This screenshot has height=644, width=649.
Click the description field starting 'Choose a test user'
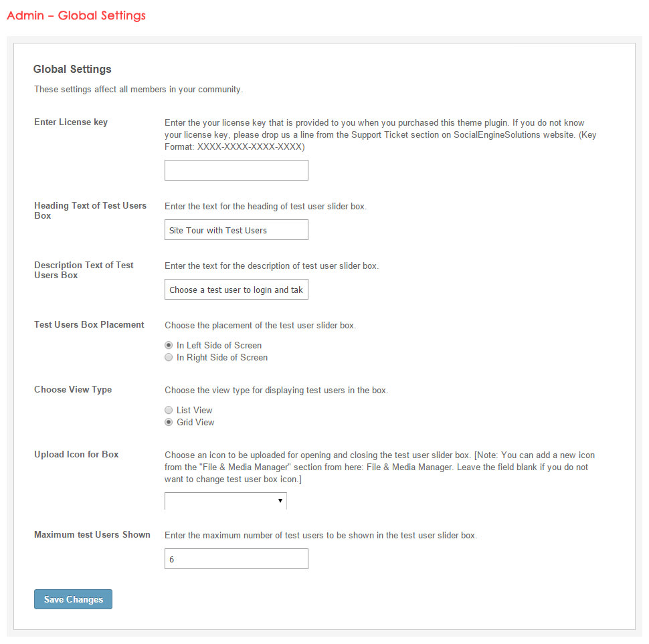click(236, 290)
